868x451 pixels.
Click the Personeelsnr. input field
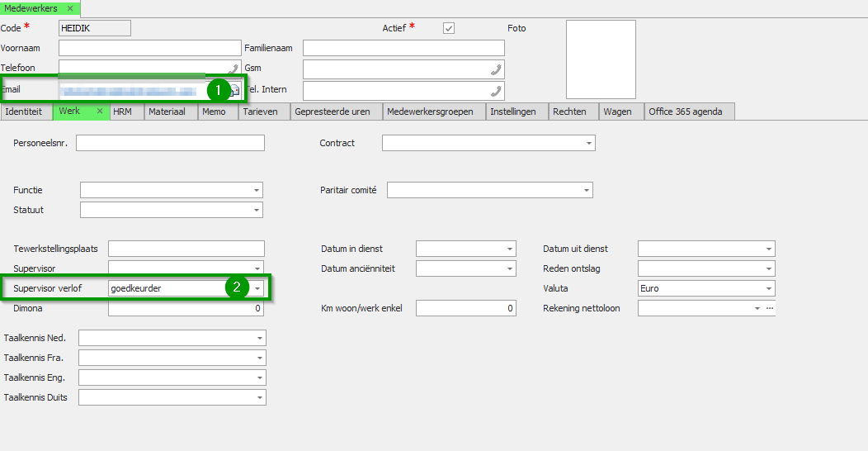click(x=170, y=143)
